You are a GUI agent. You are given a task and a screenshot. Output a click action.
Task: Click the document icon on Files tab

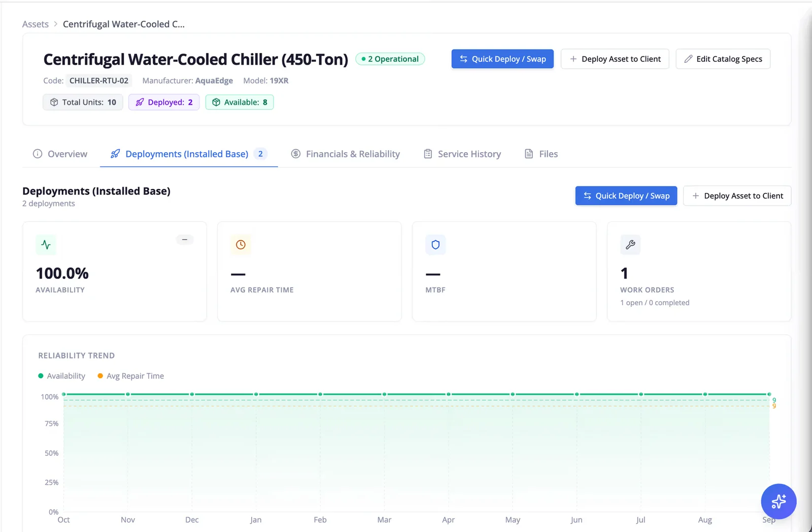tap(529, 154)
